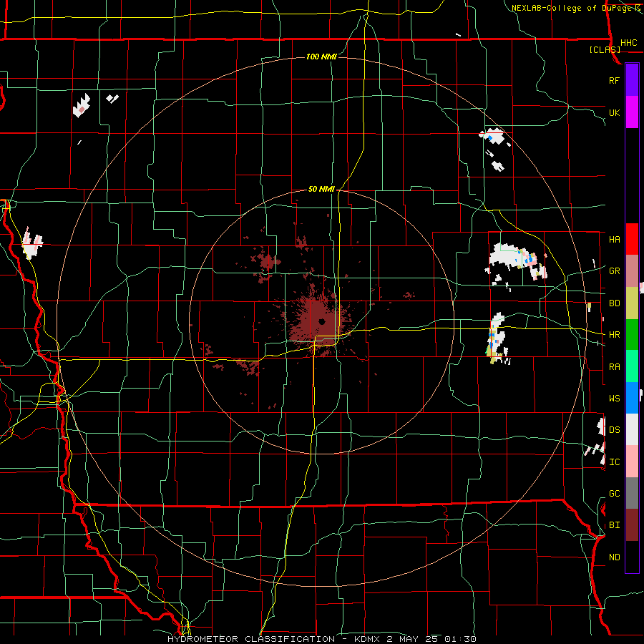
Task: Click the HR legend label
Action: tap(615, 335)
